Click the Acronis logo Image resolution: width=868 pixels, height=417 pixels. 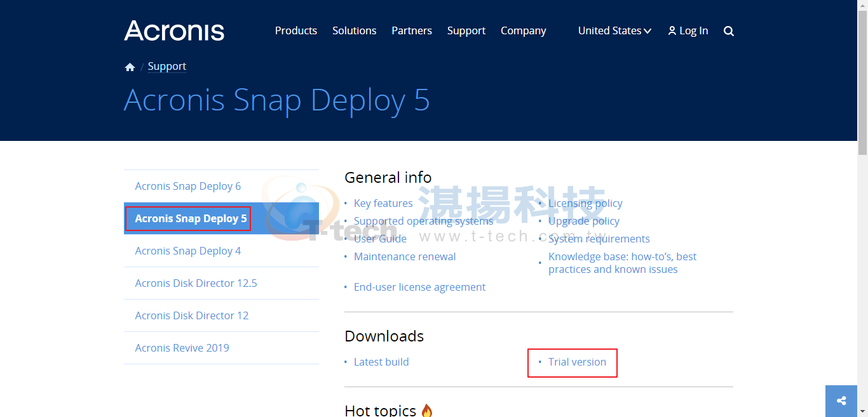click(x=174, y=30)
